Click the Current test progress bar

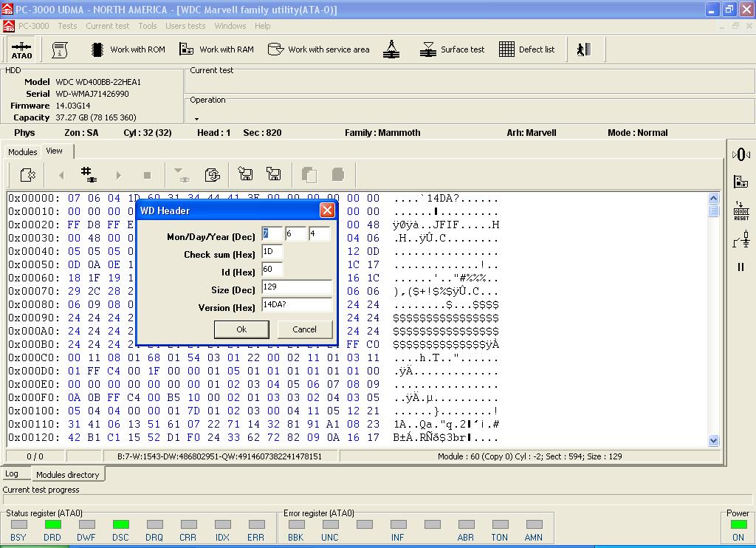pyautogui.click(x=377, y=500)
